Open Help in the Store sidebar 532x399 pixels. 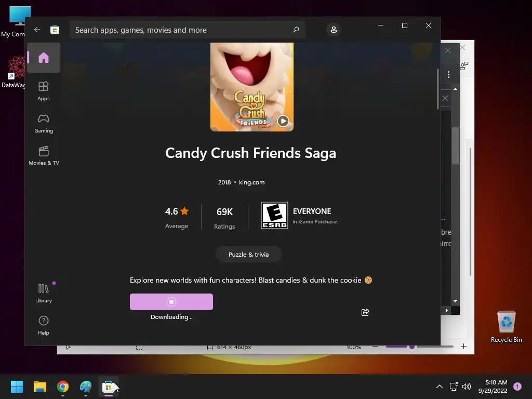[44, 325]
